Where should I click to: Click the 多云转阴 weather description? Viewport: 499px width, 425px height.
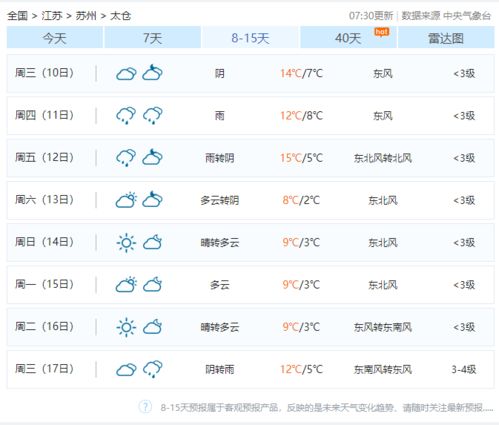point(220,200)
